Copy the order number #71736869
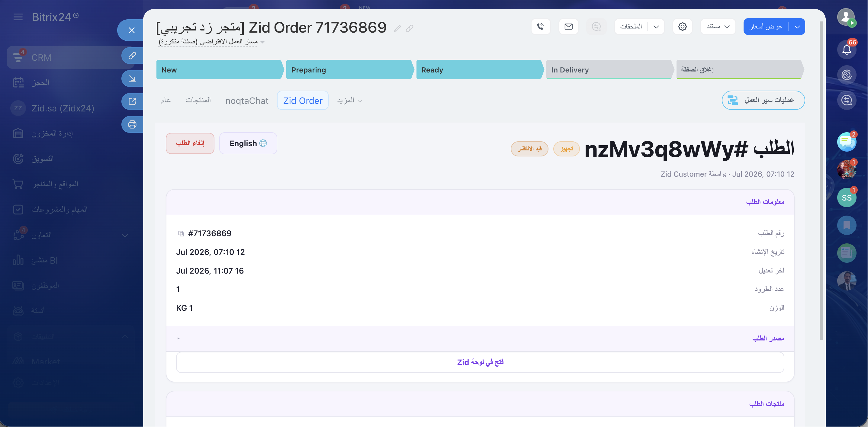The width and height of the screenshot is (868, 427). (181, 233)
